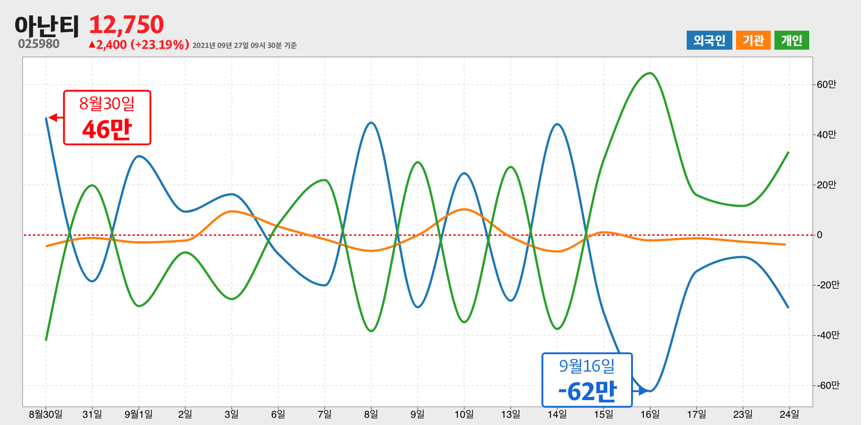Click the x-axis label 23일
The width and height of the screenshot is (868, 425).
click(743, 414)
